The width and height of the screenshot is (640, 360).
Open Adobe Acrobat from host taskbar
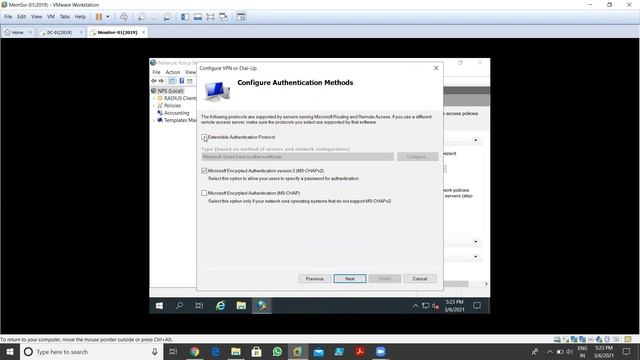(360, 351)
